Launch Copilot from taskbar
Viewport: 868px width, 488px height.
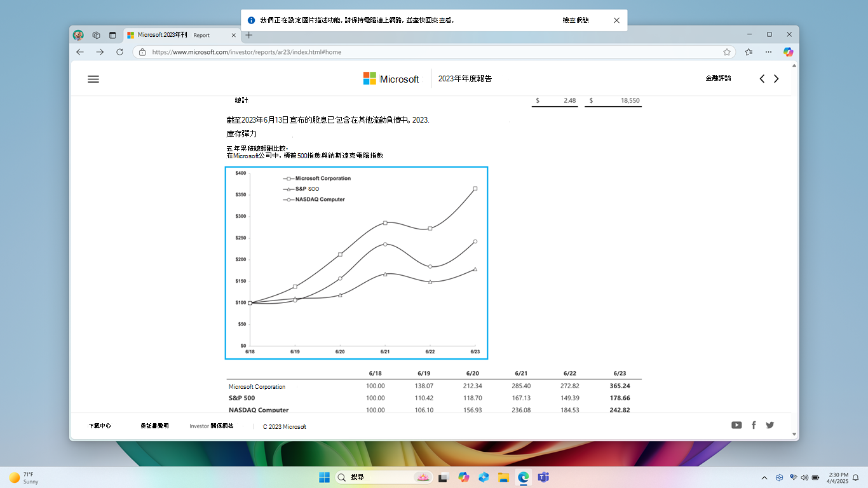click(x=464, y=477)
